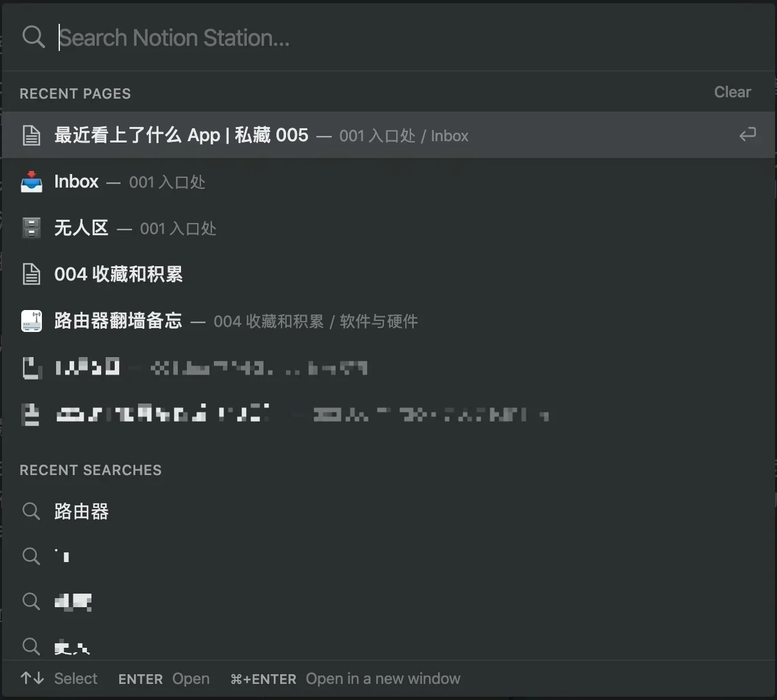Click the Inbox tray icon next to Inbox
This screenshot has width=777, height=700.
point(31,181)
